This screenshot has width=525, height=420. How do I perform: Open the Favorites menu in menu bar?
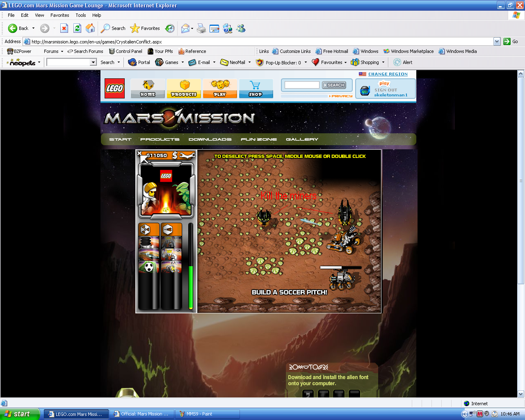(x=60, y=15)
